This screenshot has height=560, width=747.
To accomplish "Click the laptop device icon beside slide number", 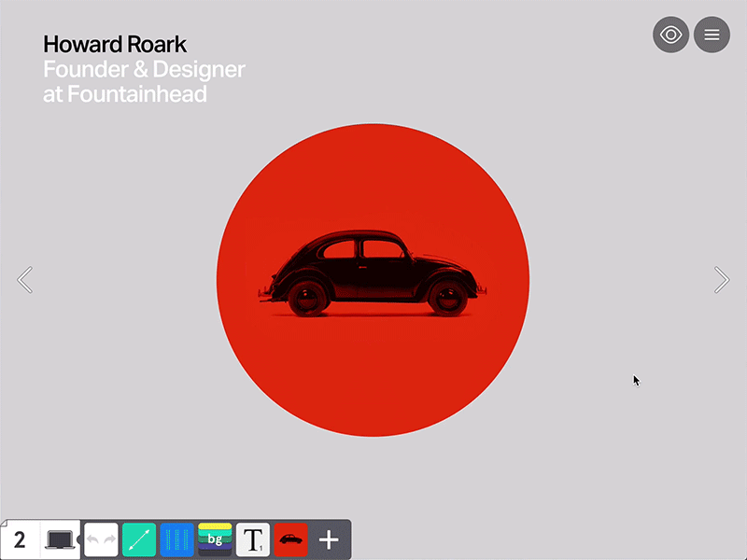I will click(x=58, y=538).
